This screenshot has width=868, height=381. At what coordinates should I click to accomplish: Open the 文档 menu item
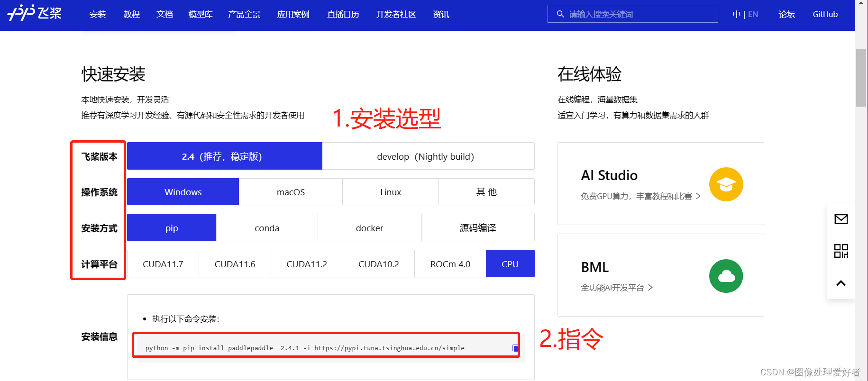164,14
